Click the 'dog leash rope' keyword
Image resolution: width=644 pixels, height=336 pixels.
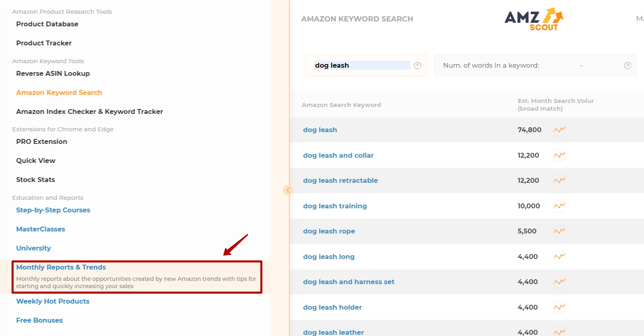(x=329, y=231)
